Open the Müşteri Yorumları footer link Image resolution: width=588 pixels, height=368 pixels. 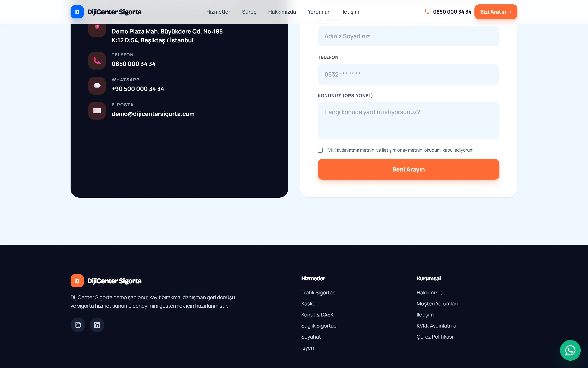pos(437,303)
